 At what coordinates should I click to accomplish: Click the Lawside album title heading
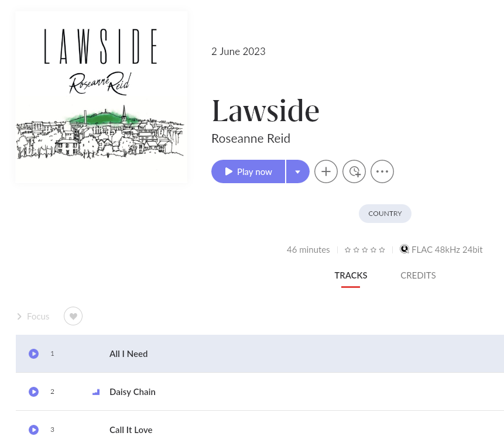(x=266, y=111)
